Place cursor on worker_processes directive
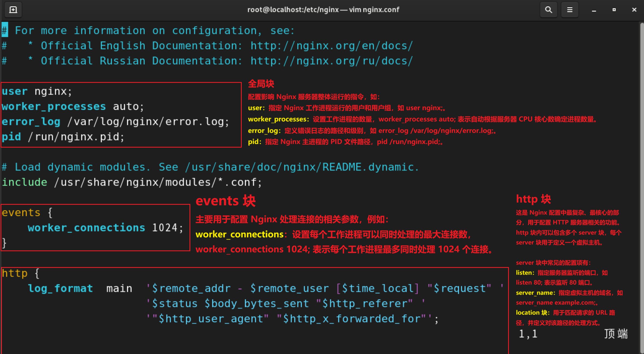Screen dimensions: 644x354 click(54, 106)
